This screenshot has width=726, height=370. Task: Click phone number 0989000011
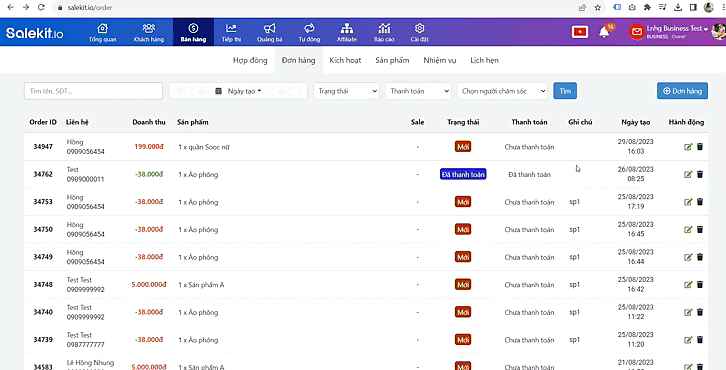(86, 179)
